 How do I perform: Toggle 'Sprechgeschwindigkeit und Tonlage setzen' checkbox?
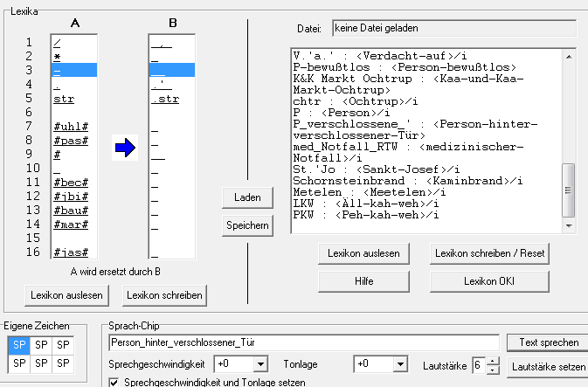point(114,382)
